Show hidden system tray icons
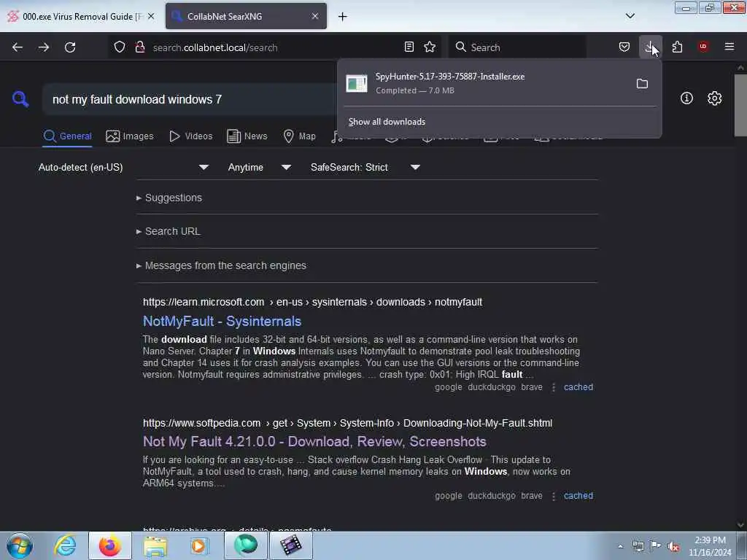This screenshot has width=747, height=560. (620, 546)
